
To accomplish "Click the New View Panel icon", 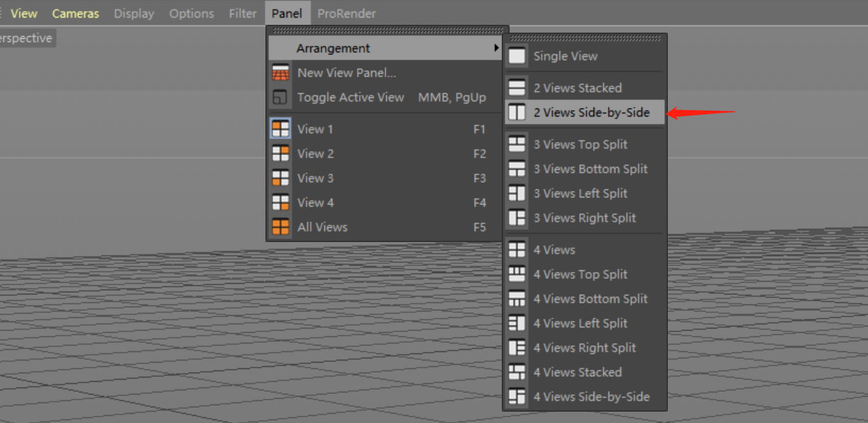I will pos(281,72).
